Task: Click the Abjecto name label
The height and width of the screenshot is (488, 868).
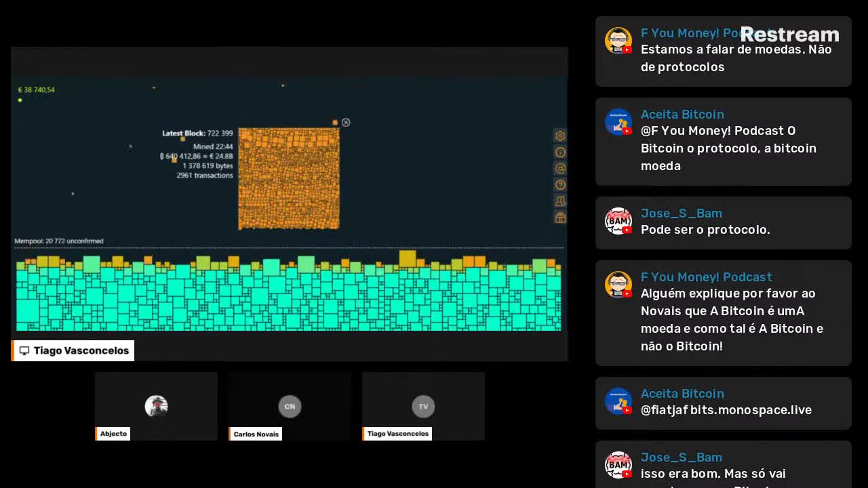Action: (113, 434)
